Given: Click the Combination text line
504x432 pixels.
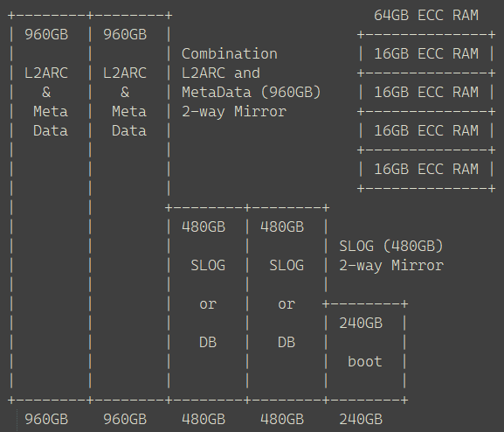Looking at the screenshot, I should tap(229, 53).
